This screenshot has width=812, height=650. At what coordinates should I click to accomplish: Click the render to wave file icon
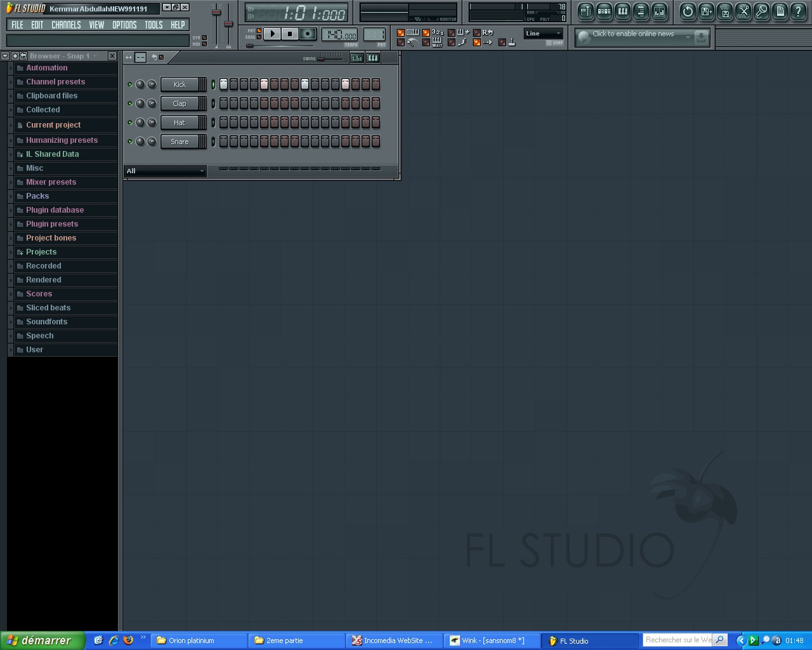click(724, 11)
